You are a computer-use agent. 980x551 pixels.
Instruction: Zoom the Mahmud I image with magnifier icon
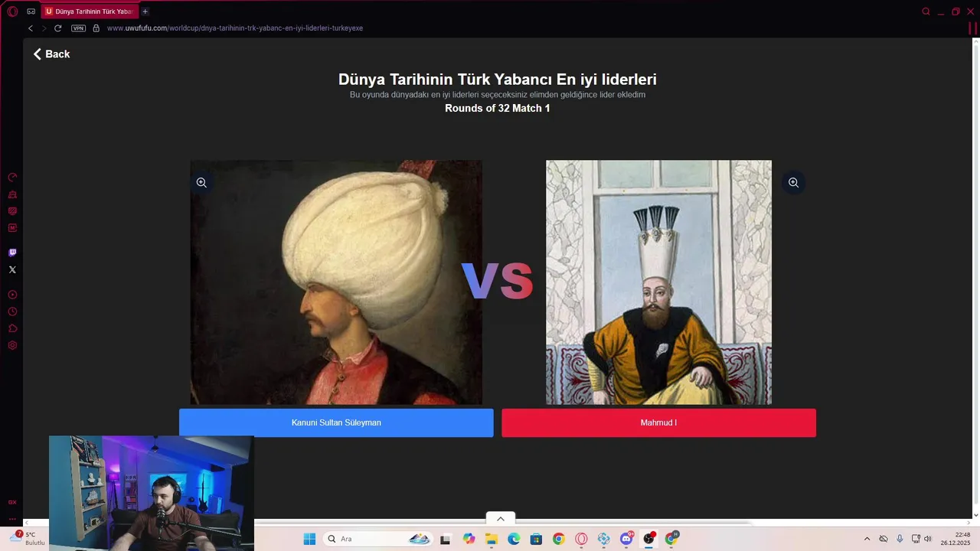pyautogui.click(x=793, y=183)
